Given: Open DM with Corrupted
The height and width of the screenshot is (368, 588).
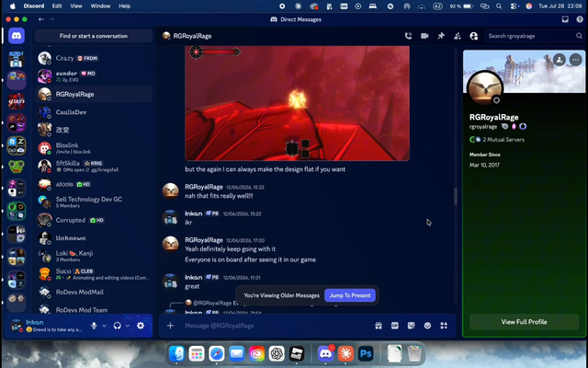Looking at the screenshot, I should tap(94, 220).
